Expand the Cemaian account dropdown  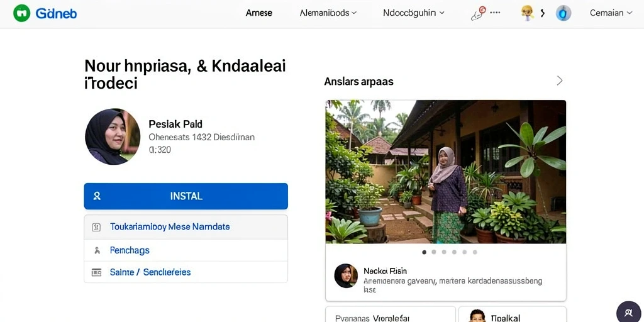click(x=611, y=13)
